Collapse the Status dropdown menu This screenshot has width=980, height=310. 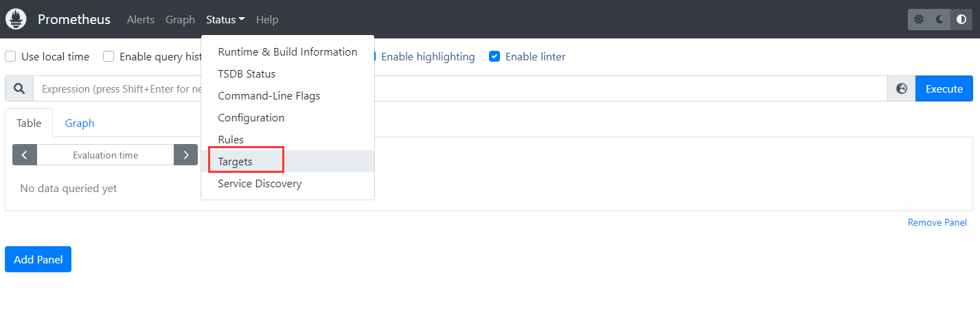coord(225,20)
